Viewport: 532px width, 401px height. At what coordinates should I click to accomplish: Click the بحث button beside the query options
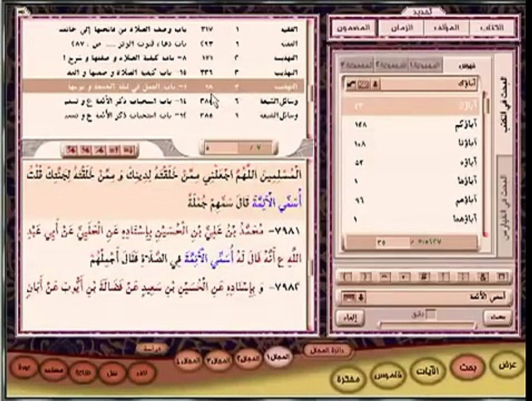coord(497,318)
